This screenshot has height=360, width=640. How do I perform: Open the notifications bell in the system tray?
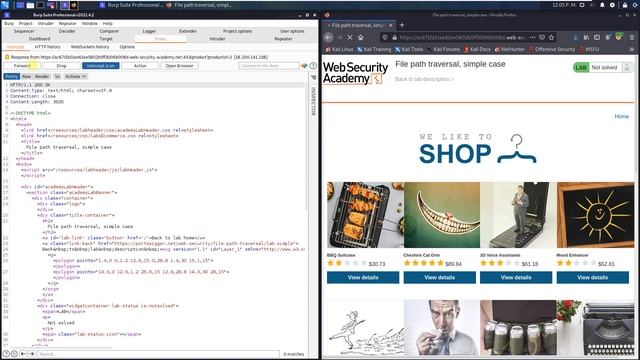pos(602,5)
